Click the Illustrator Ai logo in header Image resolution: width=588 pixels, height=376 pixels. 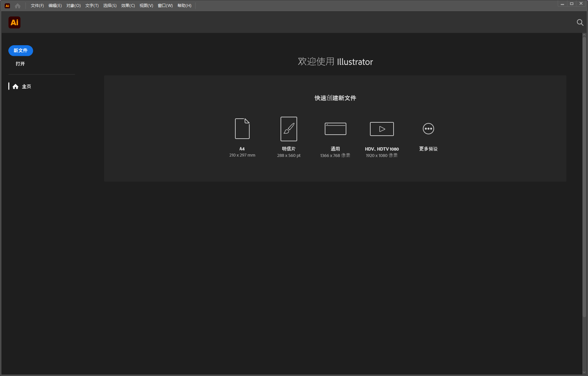point(14,22)
